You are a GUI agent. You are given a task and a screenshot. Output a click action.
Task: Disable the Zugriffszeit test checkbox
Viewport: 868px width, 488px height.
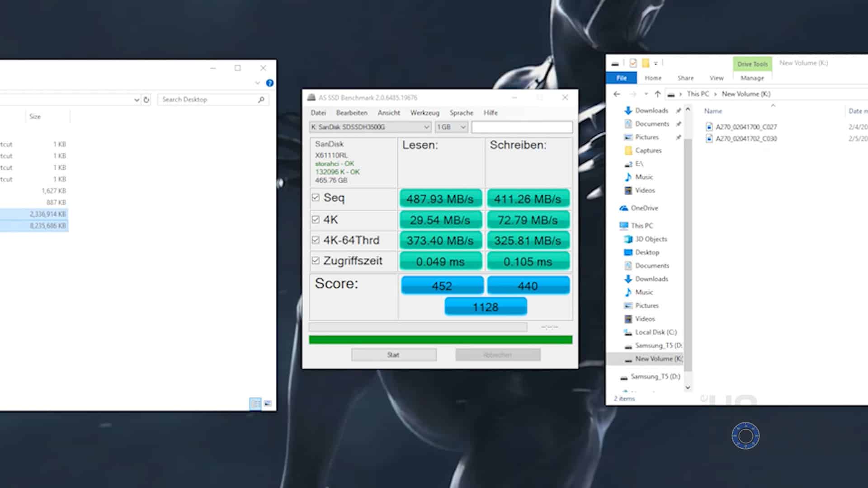pyautogui.click(x=316, y=261)
